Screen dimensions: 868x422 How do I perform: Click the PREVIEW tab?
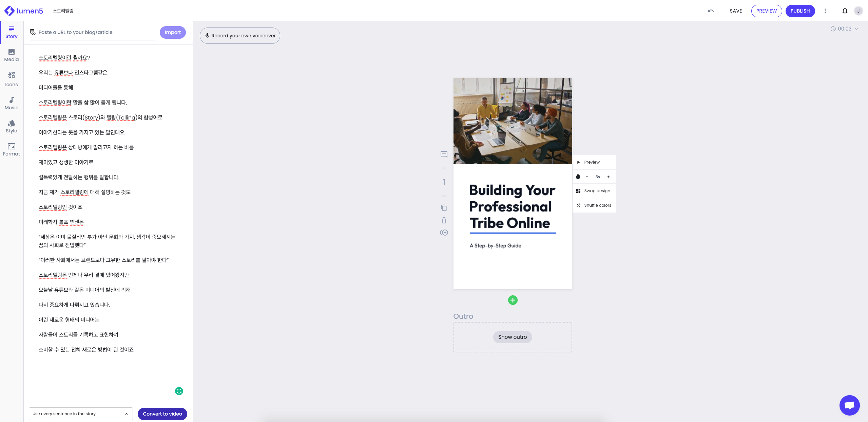pyautogui.click(x=766, y=11)
